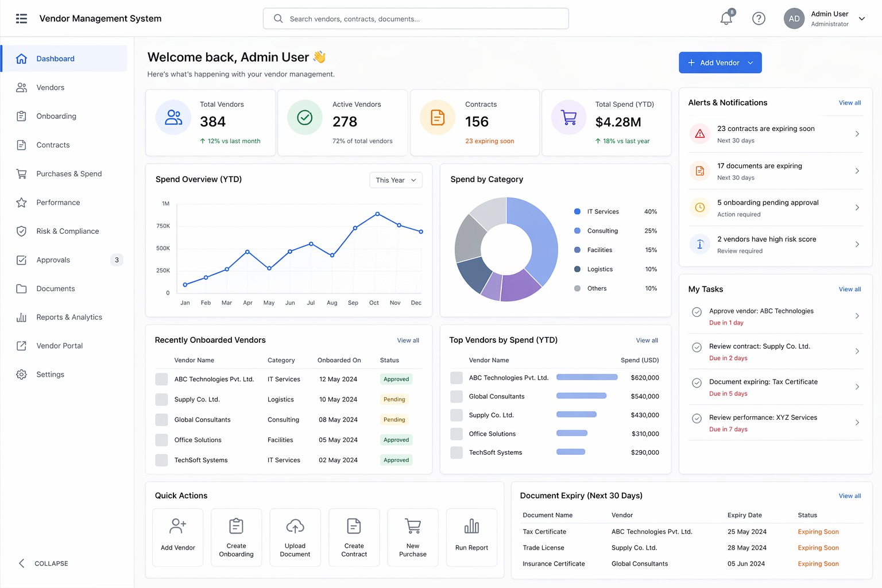The height and width of the screenshot is (588, 882).
Task: Open the hamburger menu icon
Action: [21, 18]
